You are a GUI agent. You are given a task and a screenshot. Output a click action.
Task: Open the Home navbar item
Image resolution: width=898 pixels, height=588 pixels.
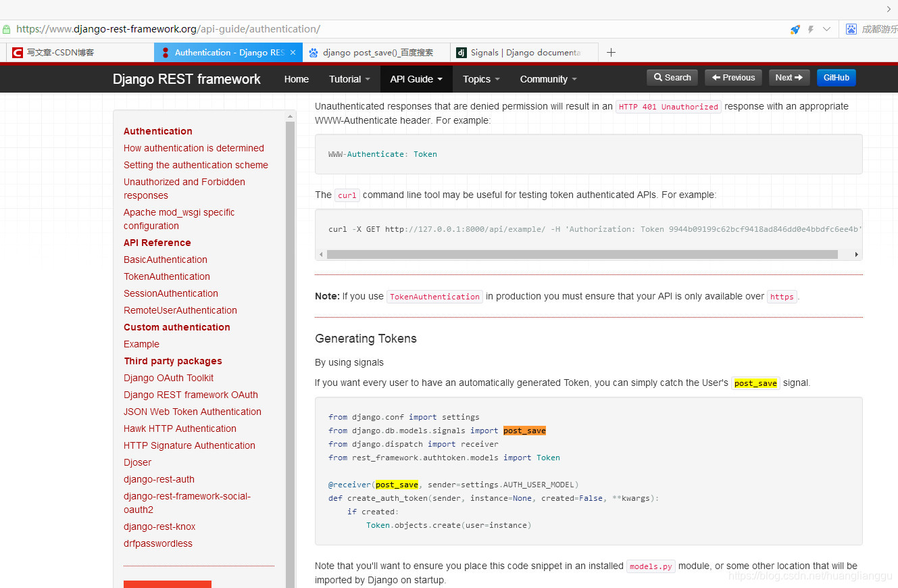[297, 79]
